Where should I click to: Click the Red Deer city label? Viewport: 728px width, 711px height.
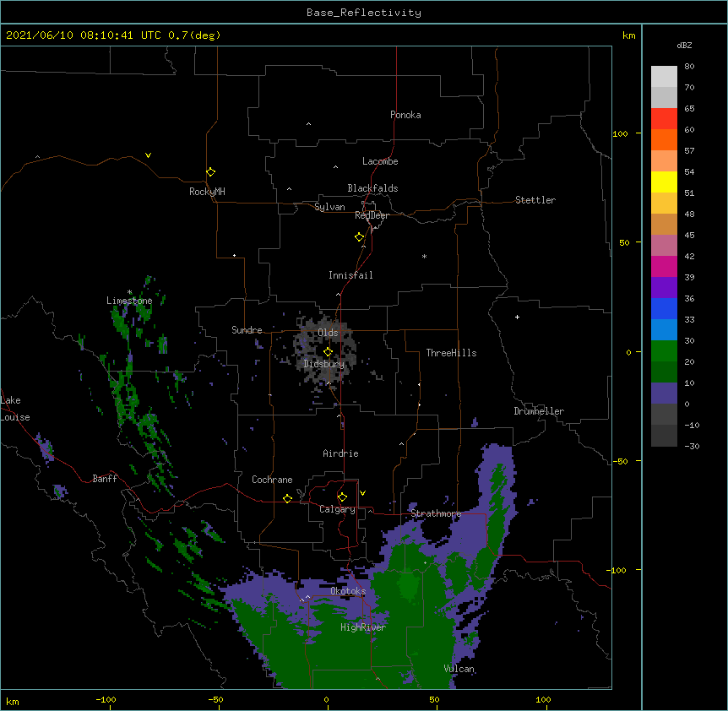pos(372,215)
